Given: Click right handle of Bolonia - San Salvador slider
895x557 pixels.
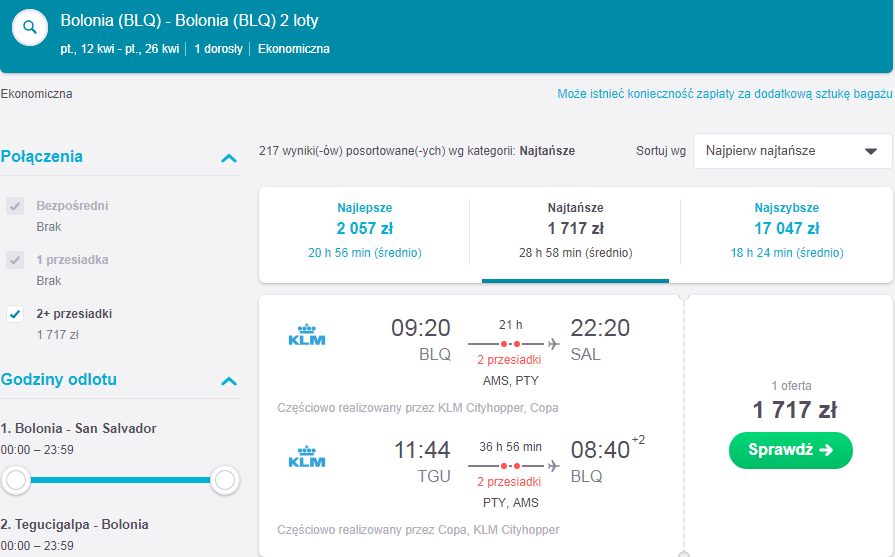Looking at the screenshot, I should tap(225, 480).
